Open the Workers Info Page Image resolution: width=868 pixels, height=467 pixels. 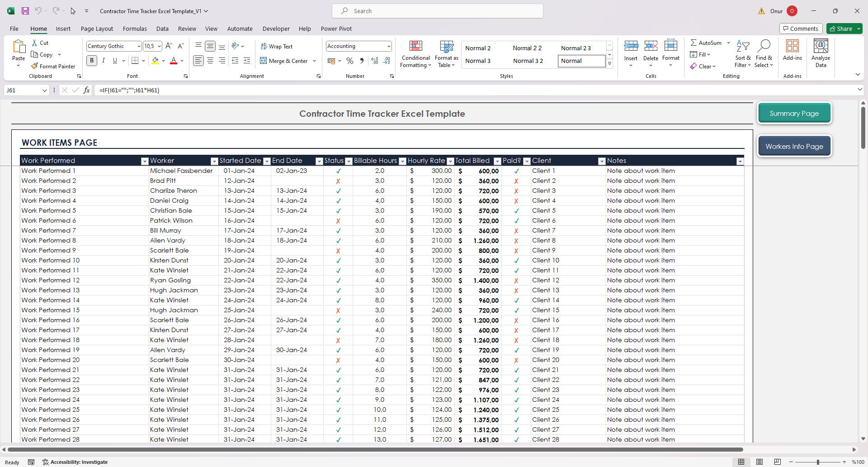coord(794,146)
